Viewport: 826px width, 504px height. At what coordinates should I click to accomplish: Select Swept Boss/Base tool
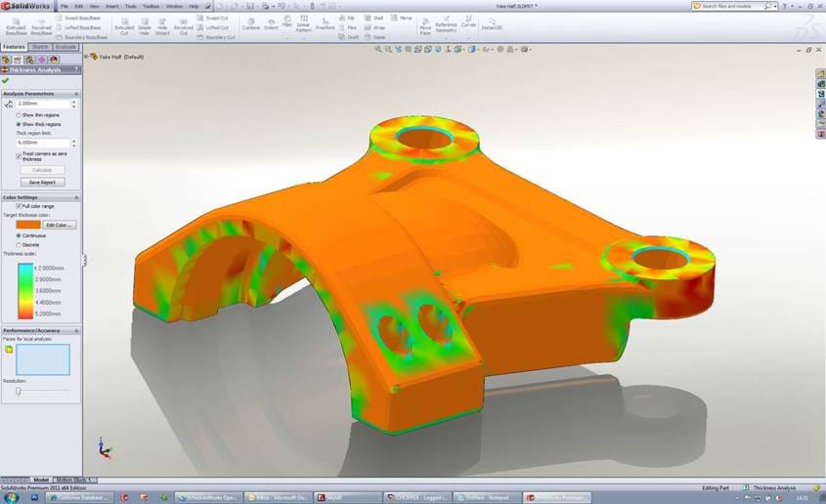pos(78,18)
